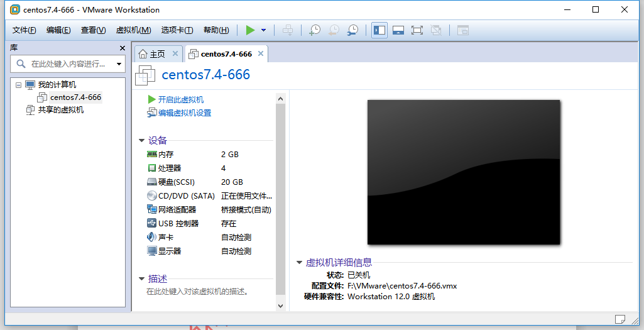
Task: Click the device panel scrollbar down arrow
Action: click(280, 305)
